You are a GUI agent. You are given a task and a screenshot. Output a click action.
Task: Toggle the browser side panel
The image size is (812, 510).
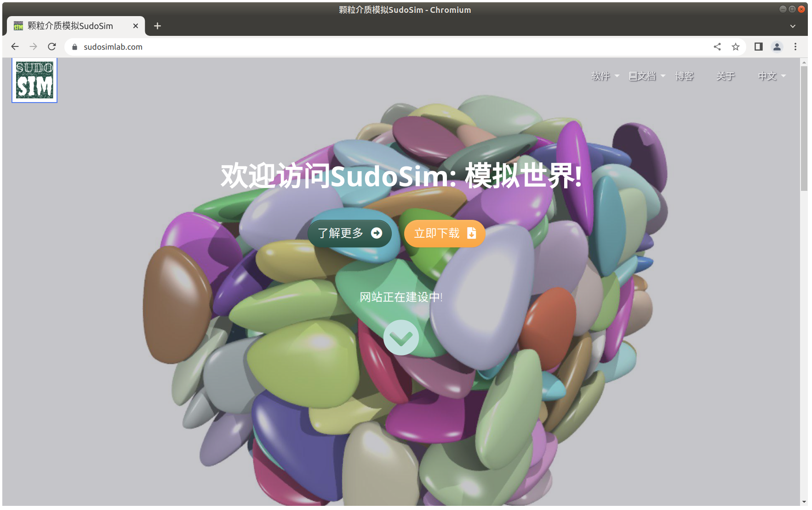click(759, 46)
